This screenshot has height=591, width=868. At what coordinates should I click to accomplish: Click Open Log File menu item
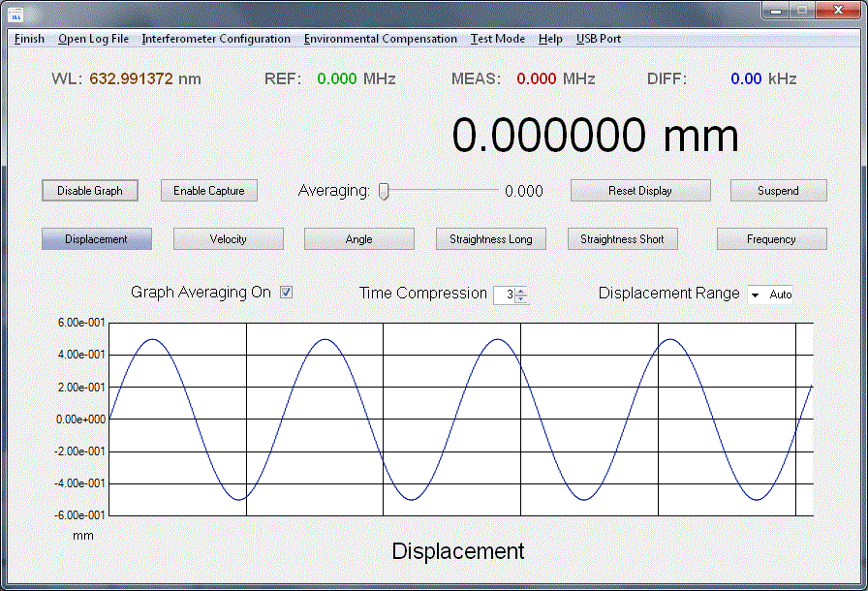(x=93, y=39)
